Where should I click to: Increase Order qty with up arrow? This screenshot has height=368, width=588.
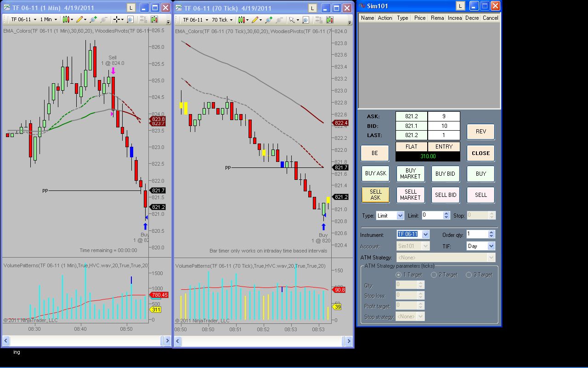coord(491,232)
